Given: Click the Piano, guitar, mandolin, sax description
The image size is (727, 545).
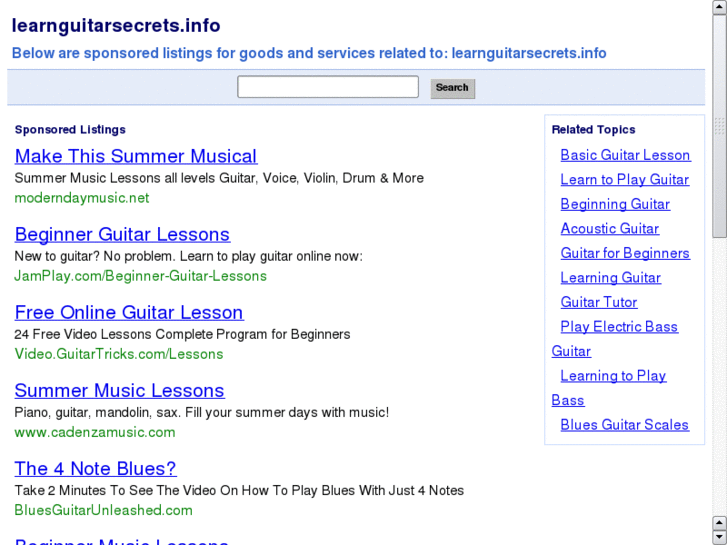Looking at the screenshot, I should (x=202, y=412).
